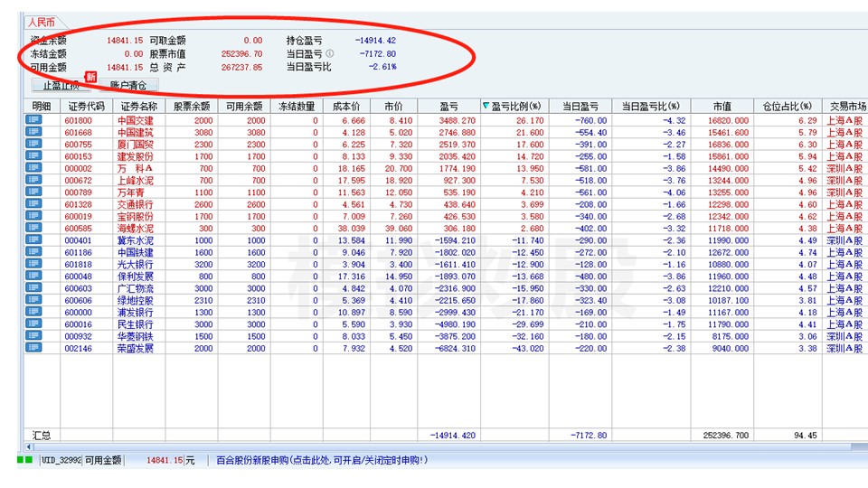This screenshot has height=488, width=868.
Task: Sort by 盈亏 column header
Action: point(449,107)
